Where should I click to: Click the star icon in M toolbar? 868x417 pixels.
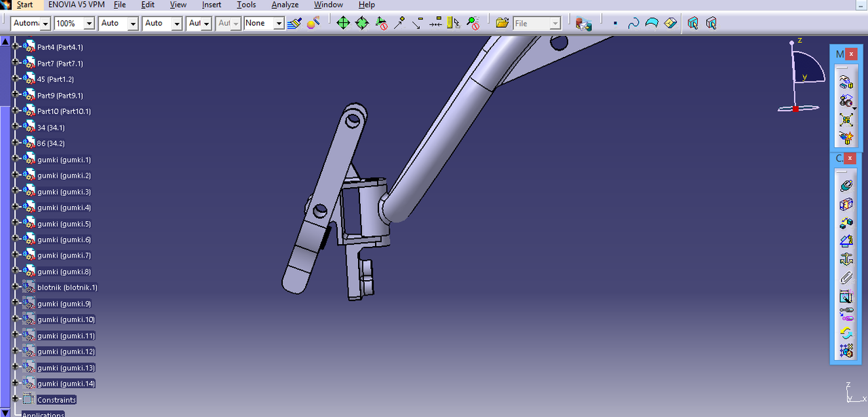click(846, 138)
